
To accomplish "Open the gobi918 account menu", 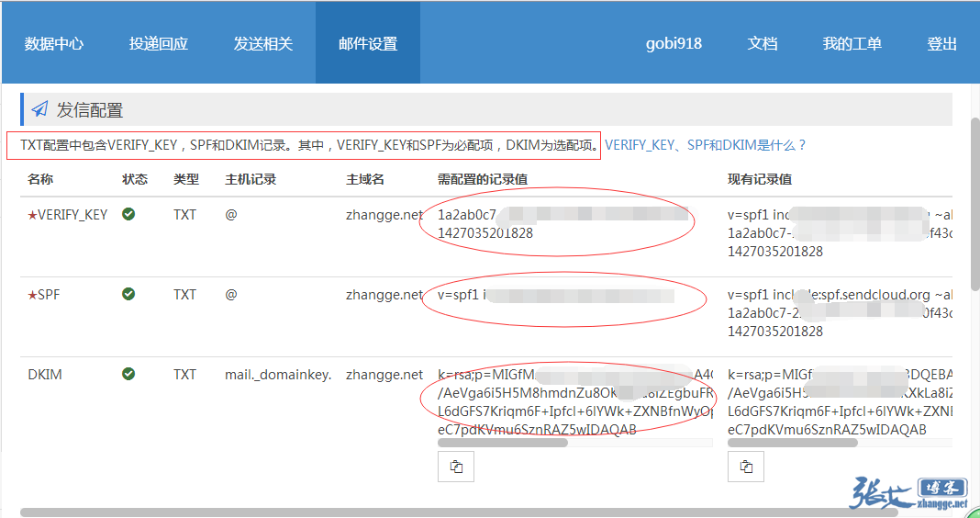I will [x=674, y=43].
